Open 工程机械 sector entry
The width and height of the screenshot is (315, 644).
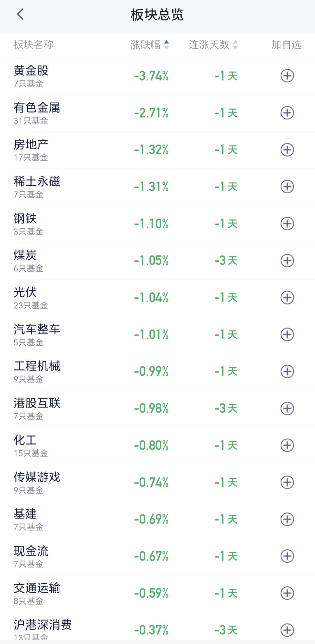(x=157, y=371)
